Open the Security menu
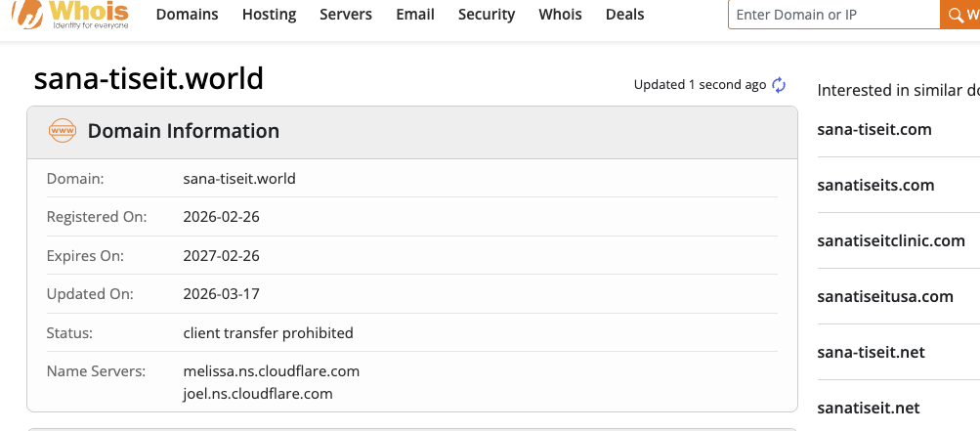 pyautogui.click(x=487, y=15)
